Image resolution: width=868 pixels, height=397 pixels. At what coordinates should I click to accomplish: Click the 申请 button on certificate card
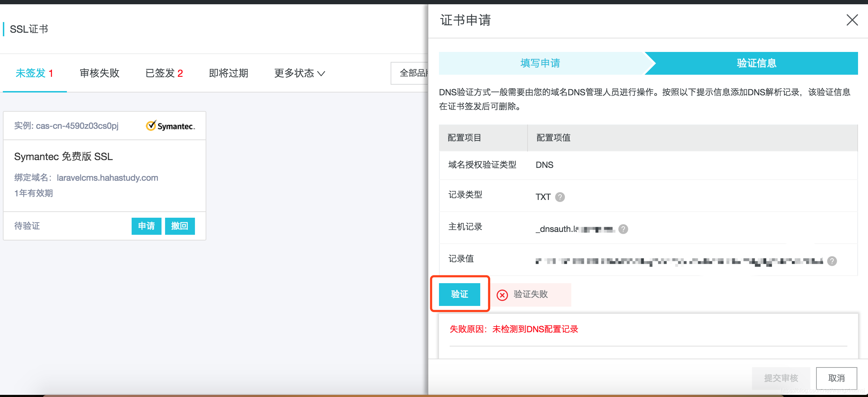[147, 226]
